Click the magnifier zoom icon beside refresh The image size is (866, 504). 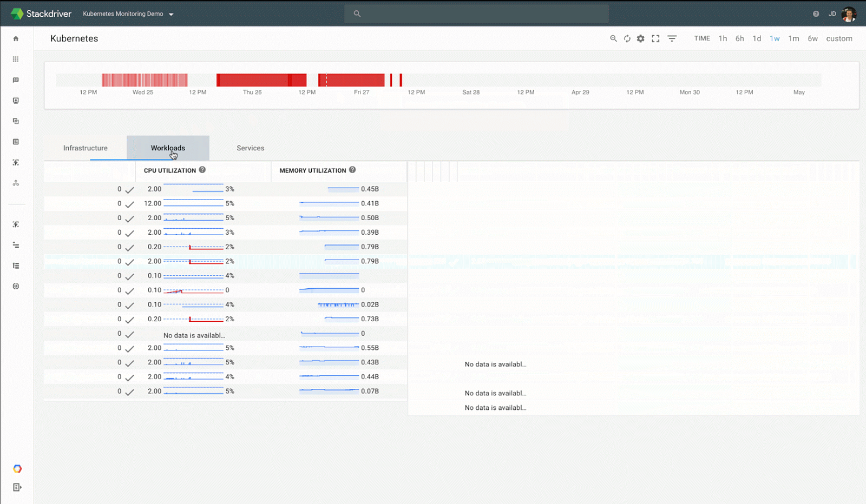[x=613, y=38]
